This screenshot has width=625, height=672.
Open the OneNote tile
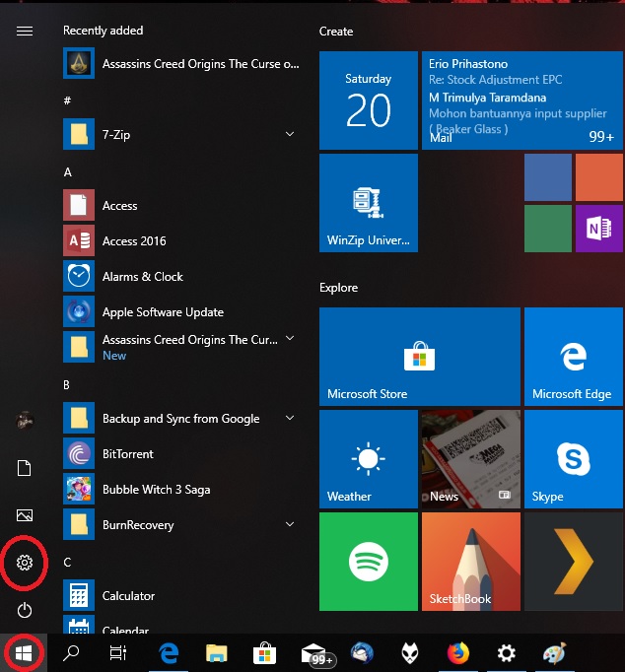pos(598,229)
